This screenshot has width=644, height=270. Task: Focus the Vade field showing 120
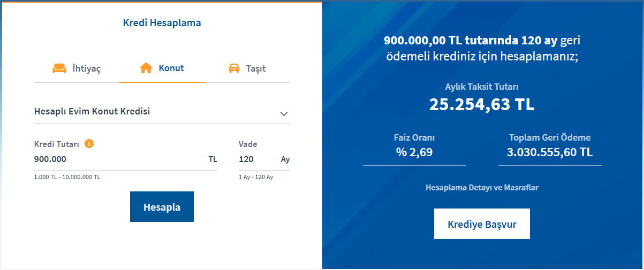click(256, 159)
